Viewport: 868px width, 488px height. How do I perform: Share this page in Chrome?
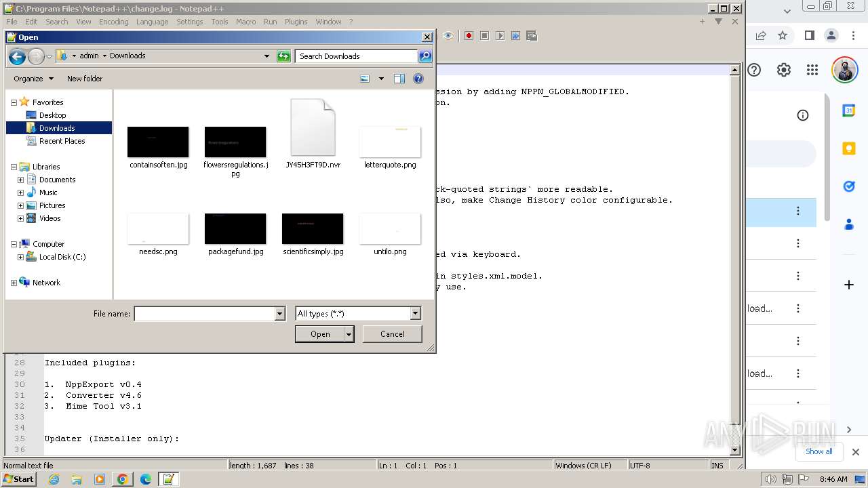pos(761,35)
